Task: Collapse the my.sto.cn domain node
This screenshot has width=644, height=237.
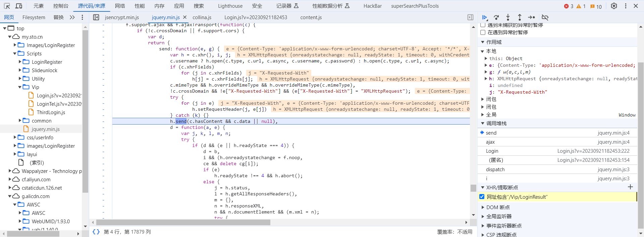Action: tap(10, 37)
